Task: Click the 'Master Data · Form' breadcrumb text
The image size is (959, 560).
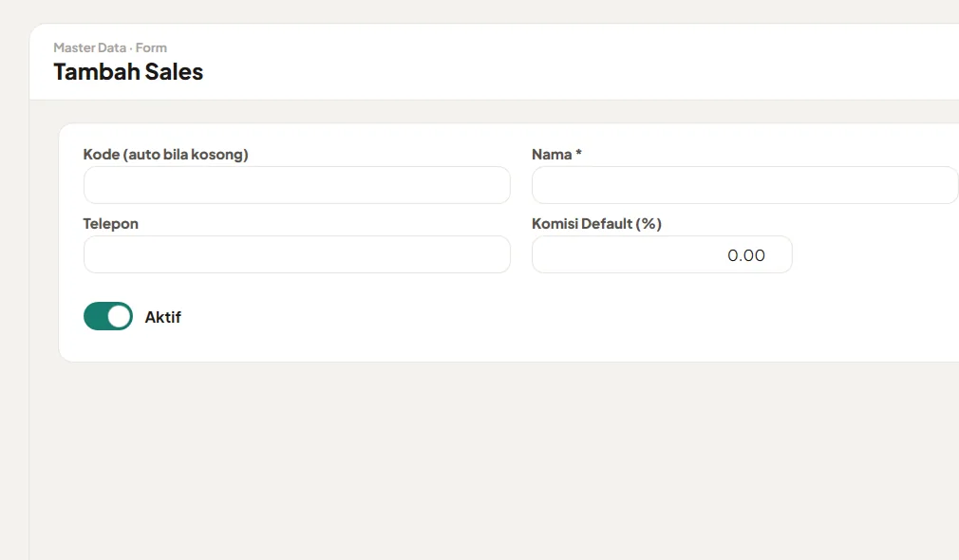Action: (x=110, y=47)
